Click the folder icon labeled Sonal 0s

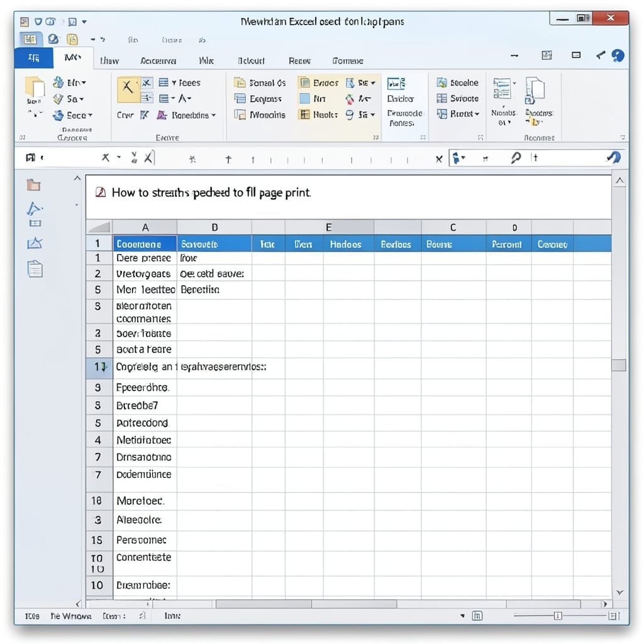240,83
